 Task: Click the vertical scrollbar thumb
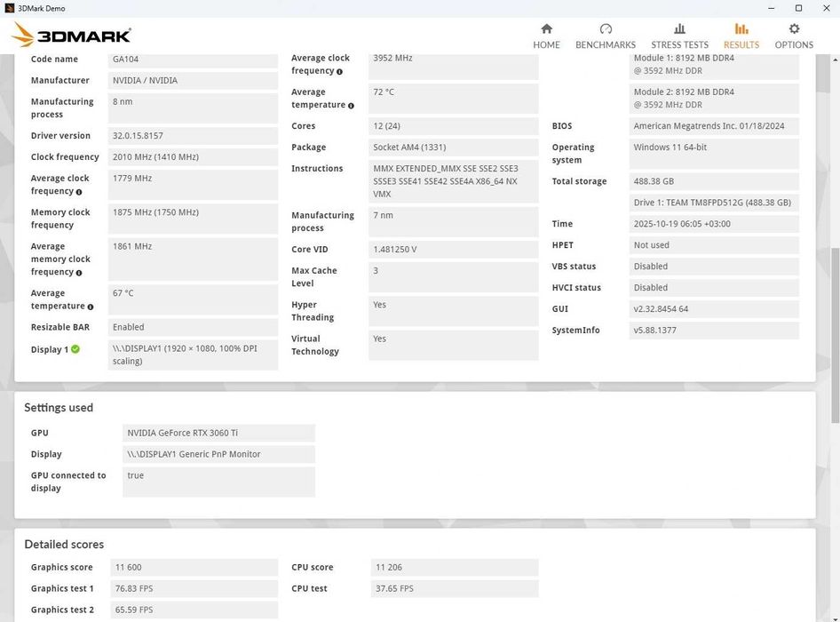pyautogui.click(x=835, y=335)
